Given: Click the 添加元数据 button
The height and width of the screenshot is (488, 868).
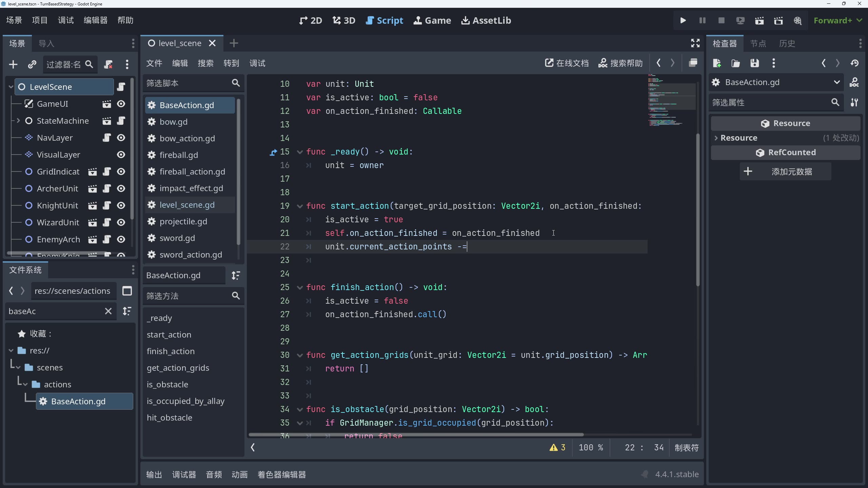Looking at the screenshot, I should click(792, 171).
